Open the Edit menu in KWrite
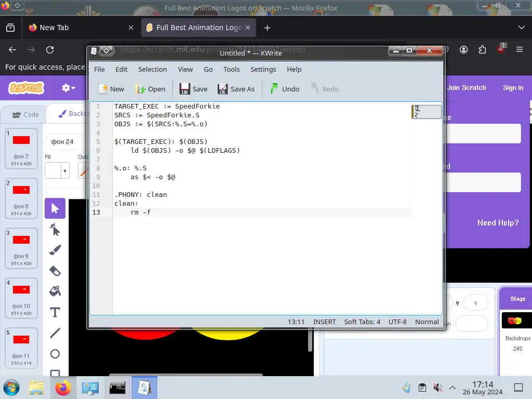Screen dimensions: 532x399 coord(121,69)
